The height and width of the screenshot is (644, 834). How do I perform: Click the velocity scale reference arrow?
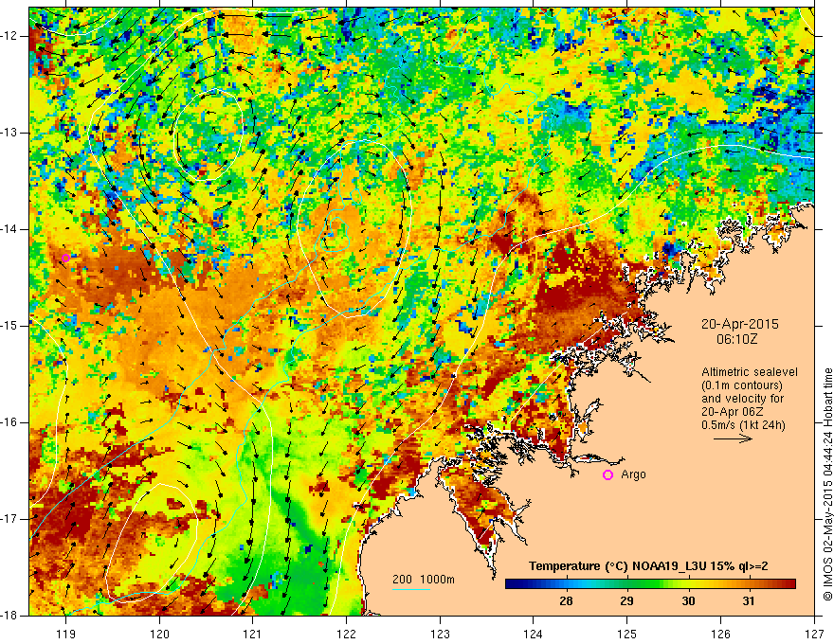(733, 438)
